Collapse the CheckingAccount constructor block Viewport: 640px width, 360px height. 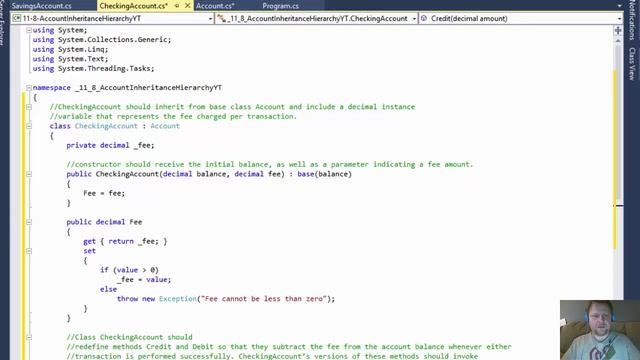pyautogui.click(x=29, y=174)
